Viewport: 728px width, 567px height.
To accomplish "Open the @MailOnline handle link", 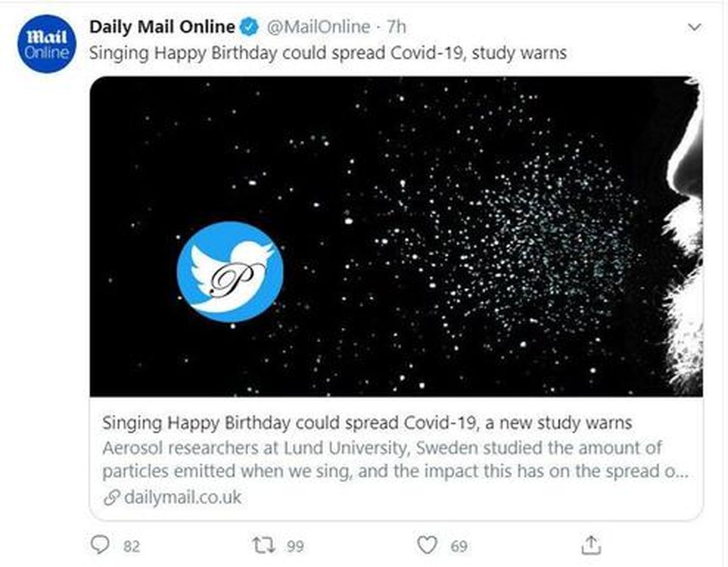I will pos(318,27).
